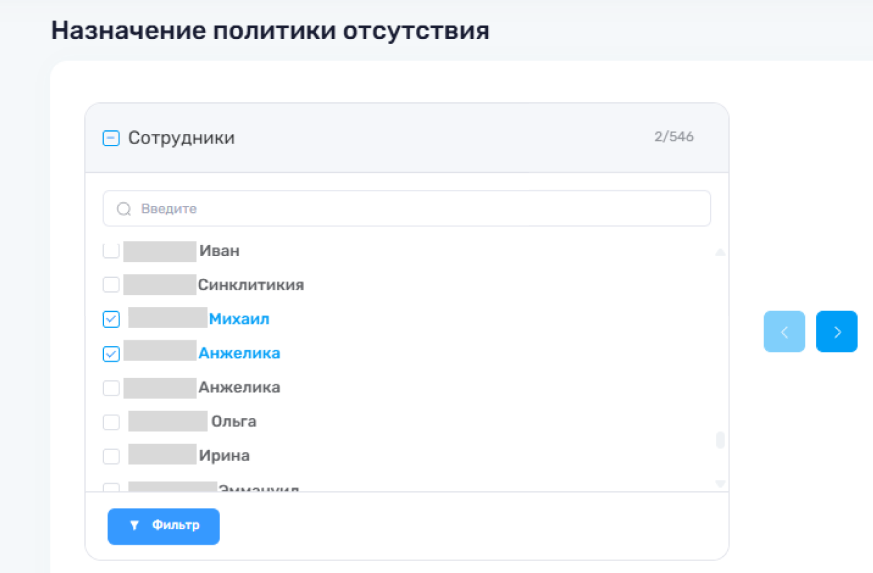
Task: Click the scrollbar thumb in the employee list
Action: tap(720, 440)
